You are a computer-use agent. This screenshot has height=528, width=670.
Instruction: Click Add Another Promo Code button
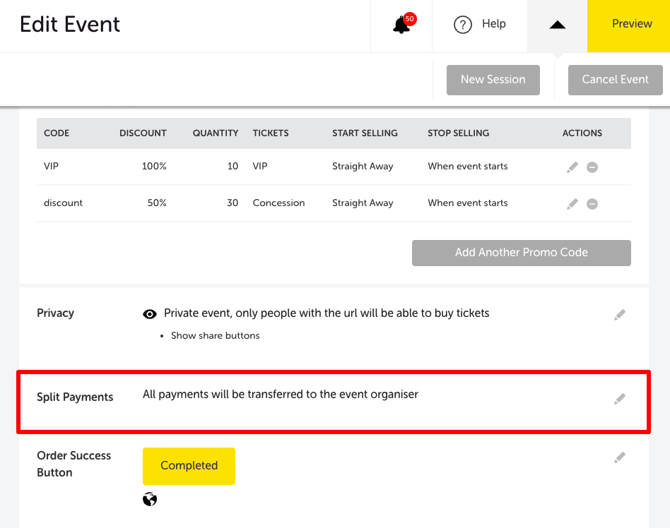521,253
